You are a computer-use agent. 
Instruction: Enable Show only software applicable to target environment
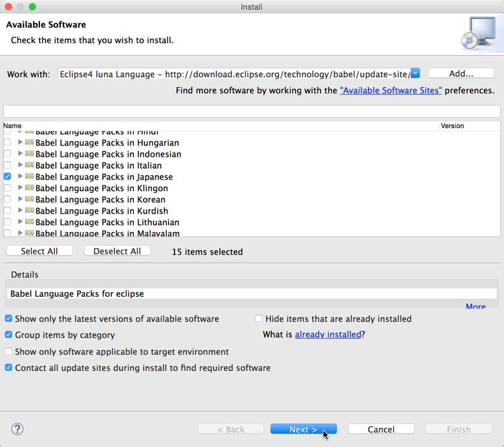pyautogui.click(x=9, y=351)
